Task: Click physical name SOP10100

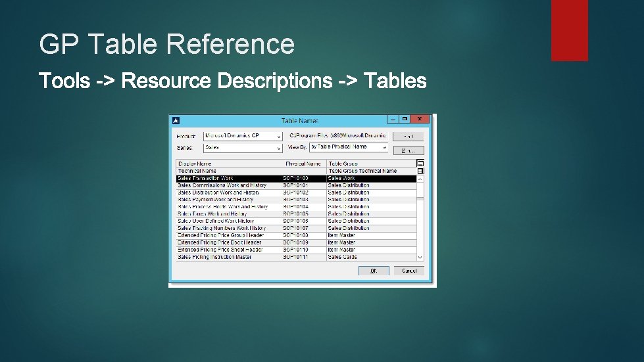Action: (x=295, y=178)
